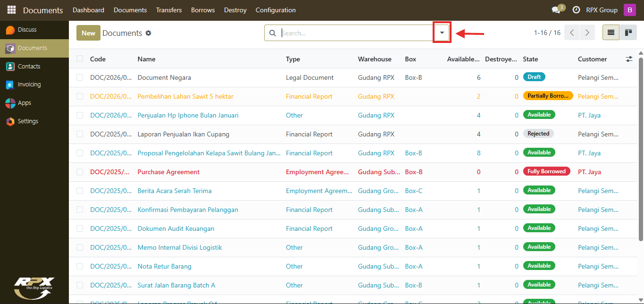Open optional columns settings icon

[x=629, y=59]
